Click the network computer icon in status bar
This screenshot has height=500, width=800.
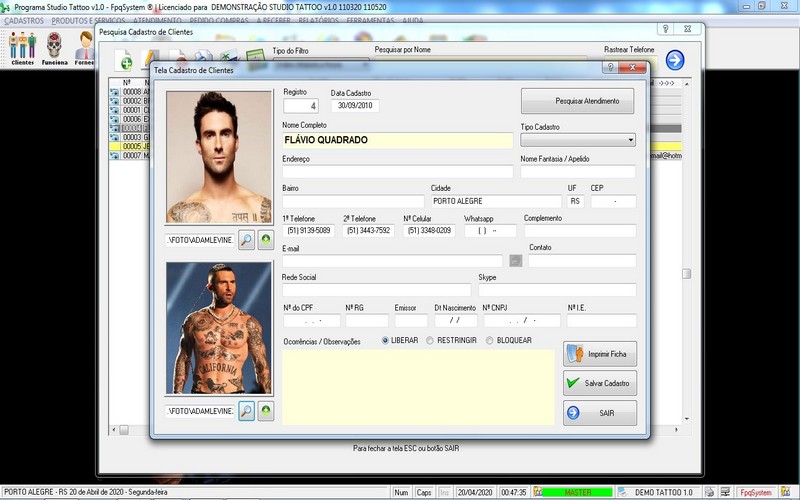click(724, 492)
